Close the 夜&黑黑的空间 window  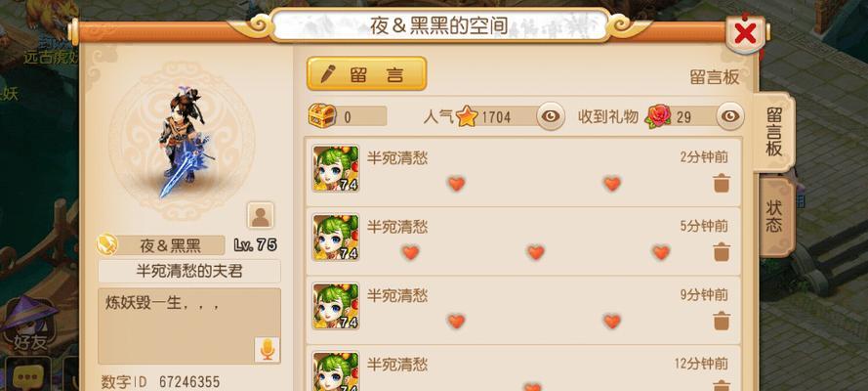[x=746, y=34]
